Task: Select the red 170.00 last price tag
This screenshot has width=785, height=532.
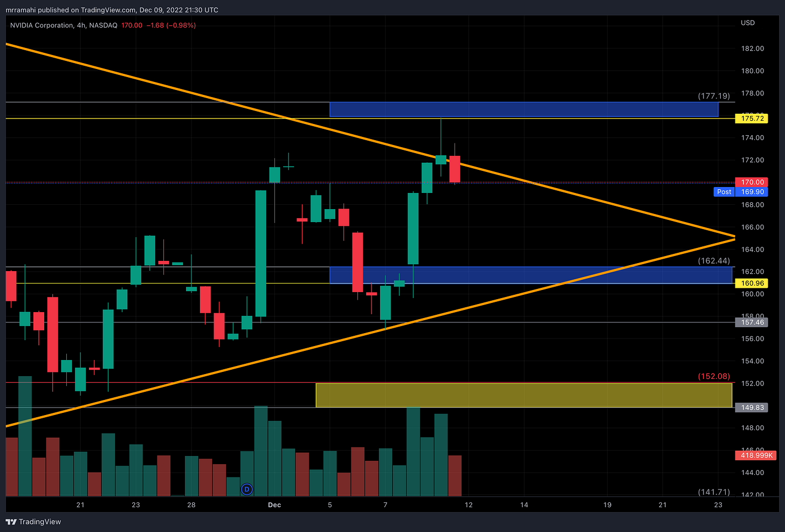Action: coord(751,182)
